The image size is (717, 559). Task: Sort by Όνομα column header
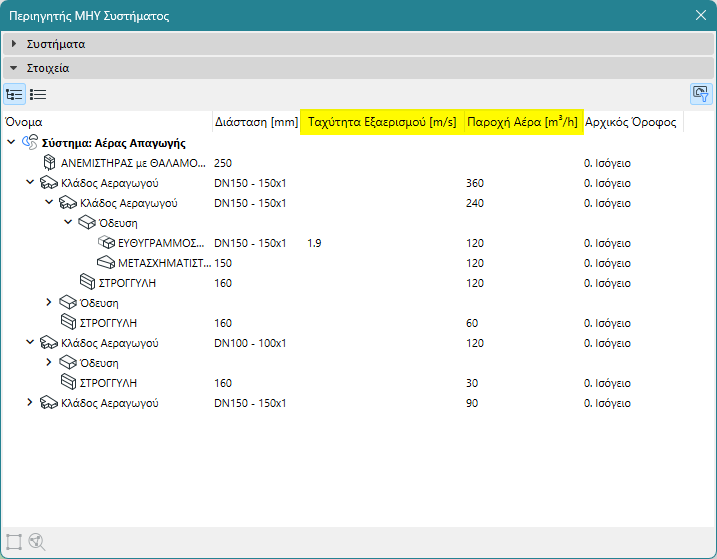point(107,122)
